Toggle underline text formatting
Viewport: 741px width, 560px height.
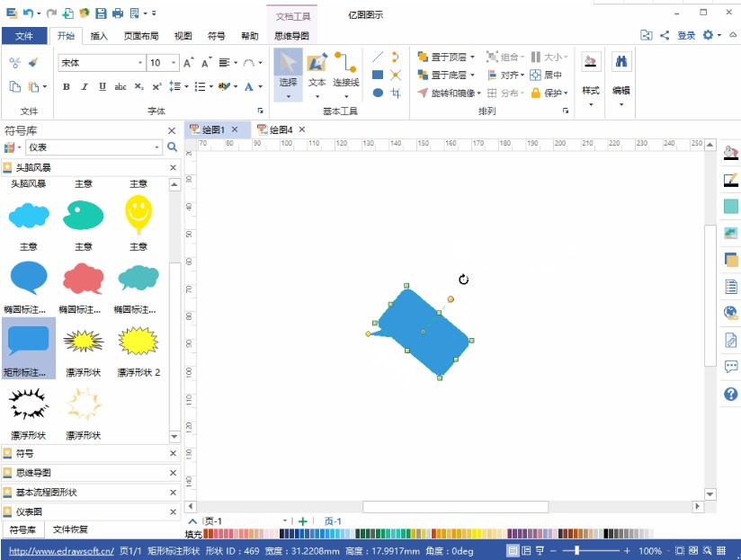point(103,87)
